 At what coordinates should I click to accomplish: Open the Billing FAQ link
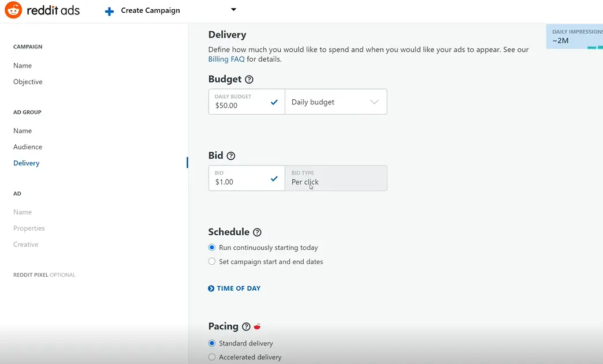click(x=226, y=59)
